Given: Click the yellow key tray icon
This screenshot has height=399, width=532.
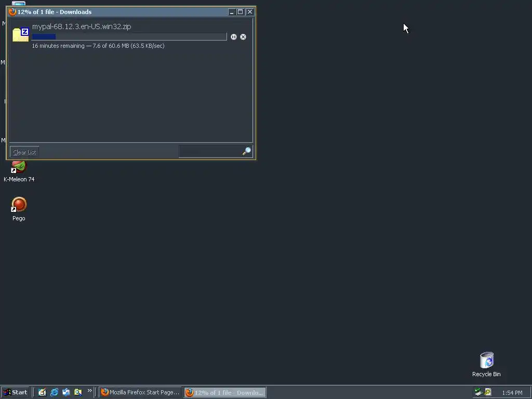Looking at the screenshot, I should pyautogui.click(x=488, y=392).
